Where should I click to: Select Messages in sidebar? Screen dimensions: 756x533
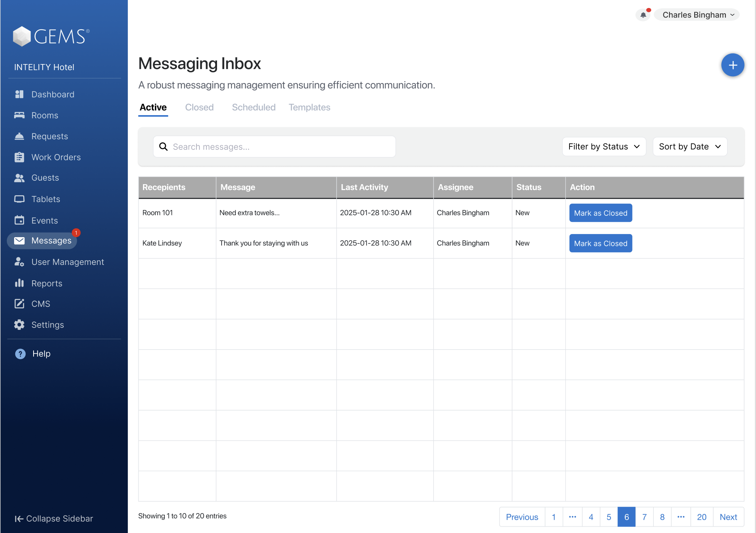point(42,241)
